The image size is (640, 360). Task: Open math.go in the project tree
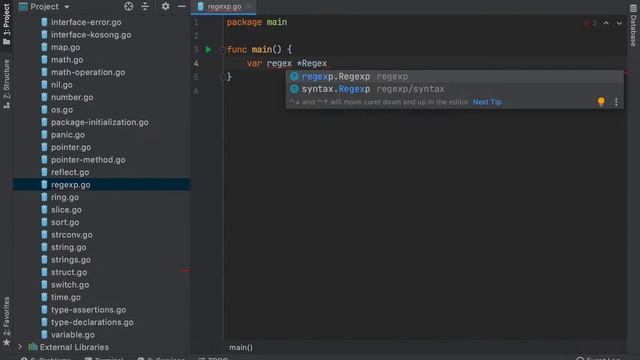[67, 60]
